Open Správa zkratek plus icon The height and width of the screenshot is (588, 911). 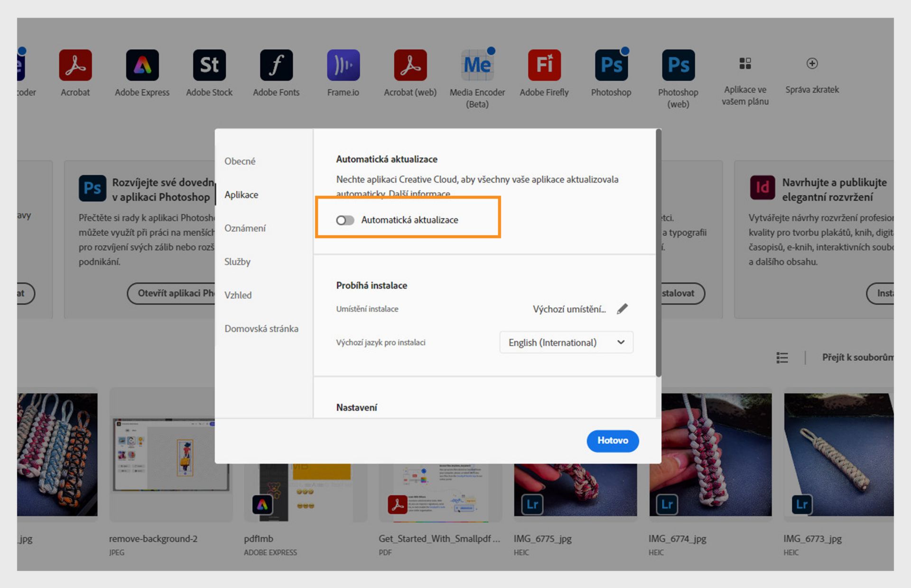pos(812,64)
